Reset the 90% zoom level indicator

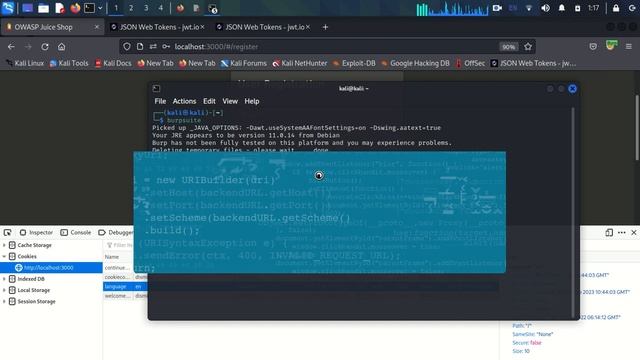point(508,47)
